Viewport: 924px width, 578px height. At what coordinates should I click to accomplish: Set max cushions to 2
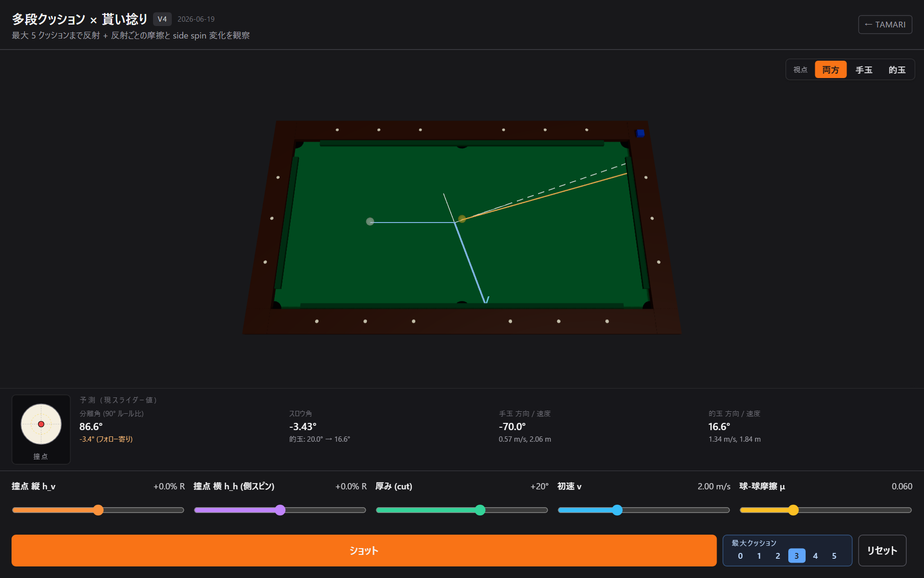coord(778,556)
